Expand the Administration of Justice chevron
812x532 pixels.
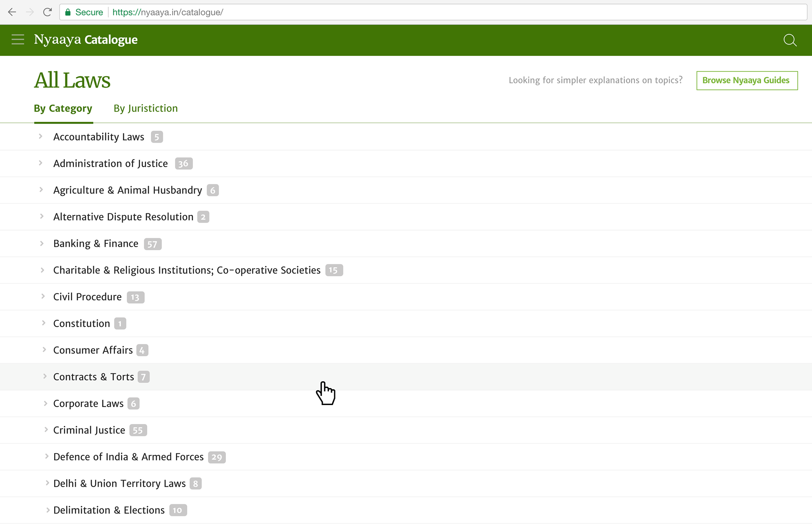tap(41, 163)
